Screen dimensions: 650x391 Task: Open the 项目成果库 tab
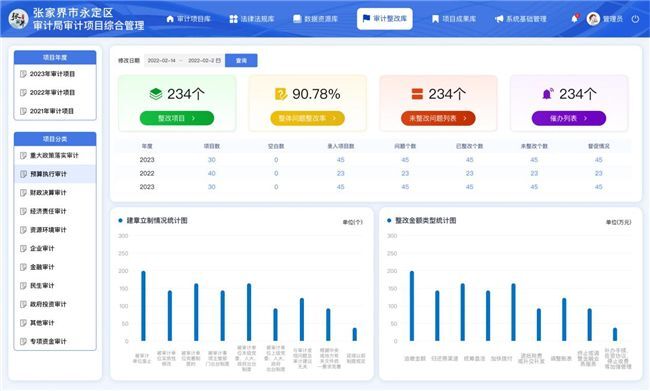click(454, 19)
